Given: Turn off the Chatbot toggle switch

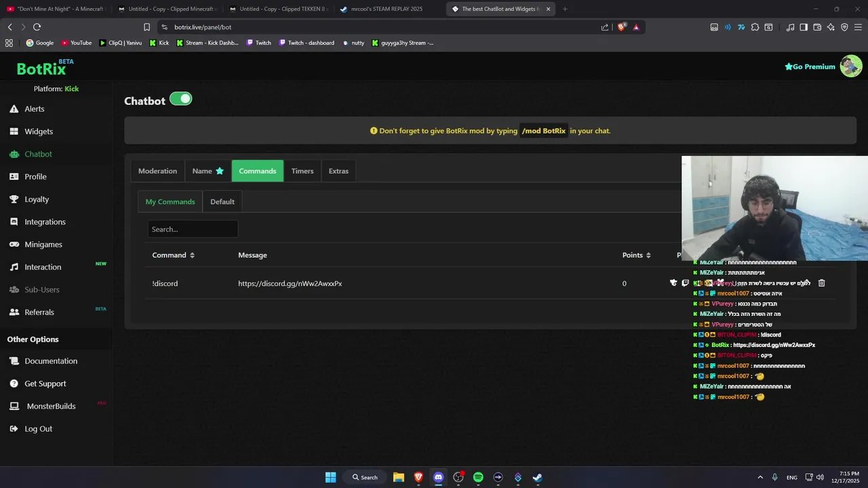Looking at the screenshot, I should pyautogui.click(x=181, y=99).
